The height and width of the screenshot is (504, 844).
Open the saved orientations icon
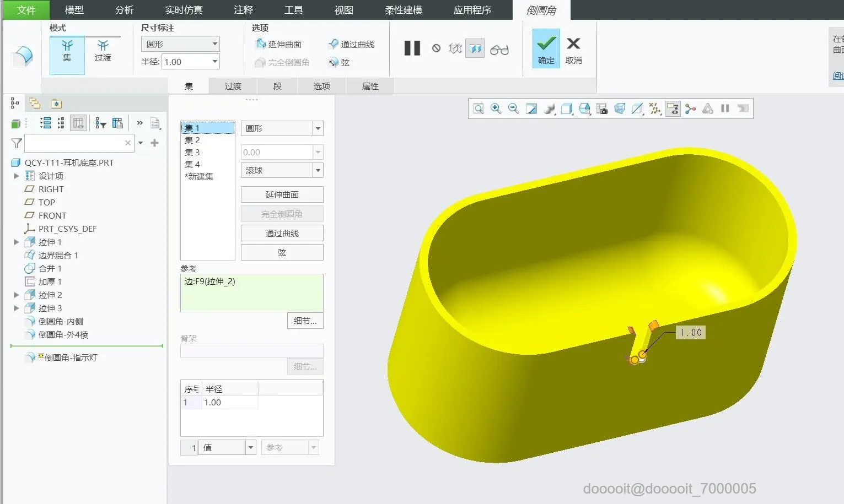point(584,109)
